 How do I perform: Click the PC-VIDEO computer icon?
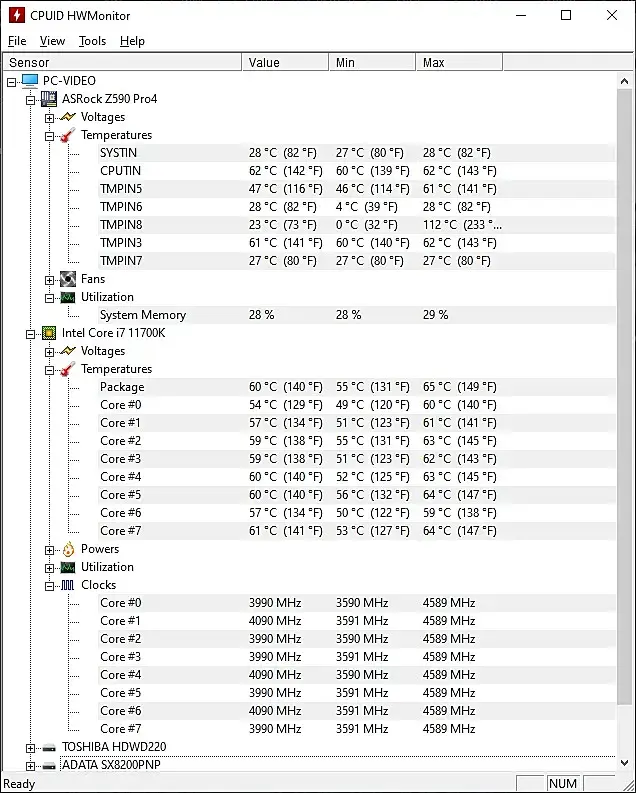30,81
